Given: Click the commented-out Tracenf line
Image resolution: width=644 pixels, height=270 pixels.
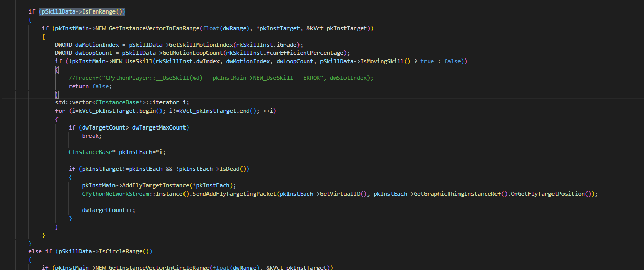Looking at the screenshot, I should 220,78.
